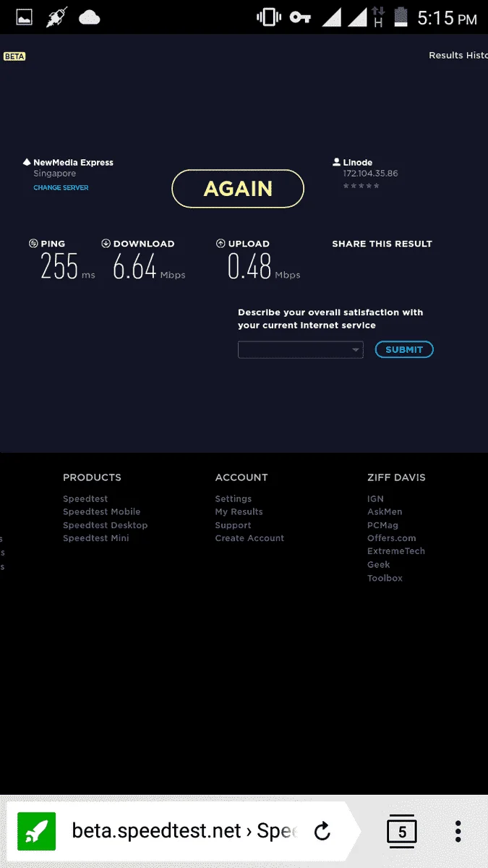
Task: Rate the provider using the stars
Action: tap(361, 187)
